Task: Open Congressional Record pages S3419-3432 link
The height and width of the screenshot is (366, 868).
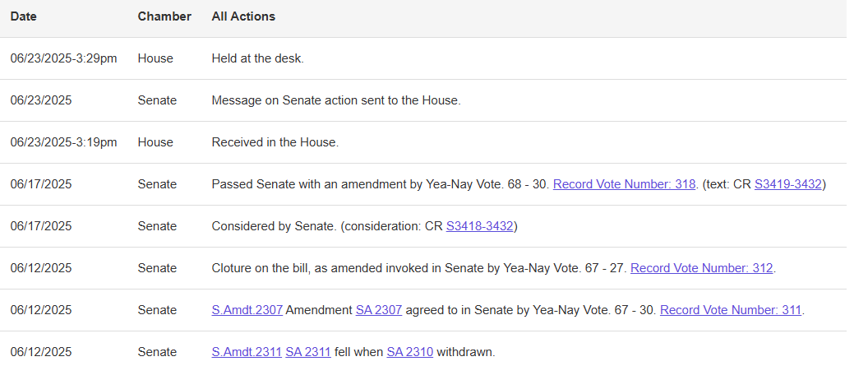Action: [x=787, y=184]
